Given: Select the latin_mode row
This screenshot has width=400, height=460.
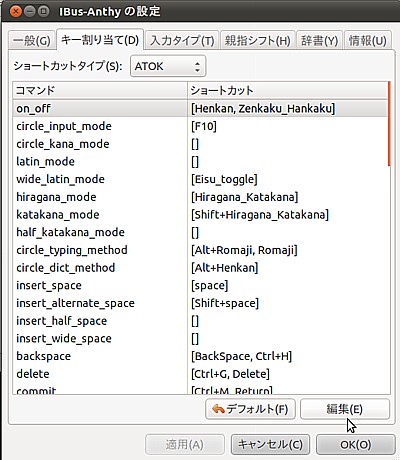Looking at the screenshot, I should 200,161.
